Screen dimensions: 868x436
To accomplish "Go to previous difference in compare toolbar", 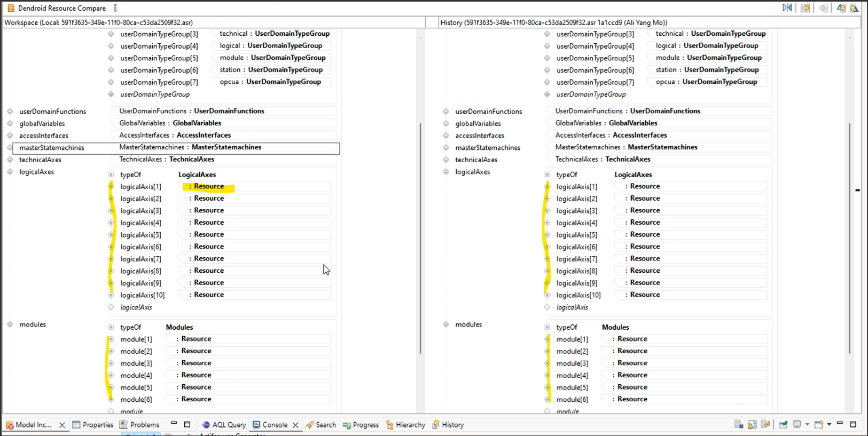I will pyautogui.click(x=854, y=8).
